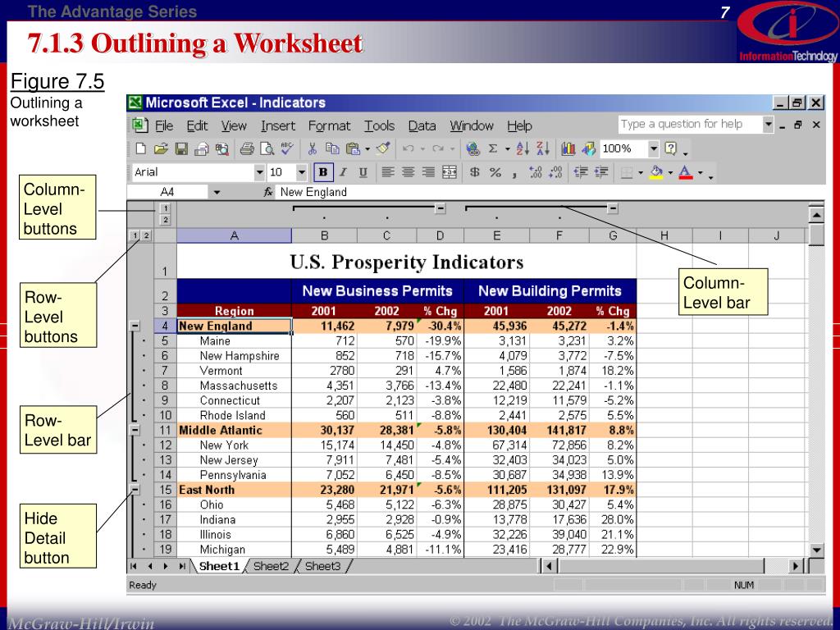Image resolution: width=840 pixels, height=630 pixels.
Task: Launch the Chart Wizard icon
Action: click(x=568, y=148)
